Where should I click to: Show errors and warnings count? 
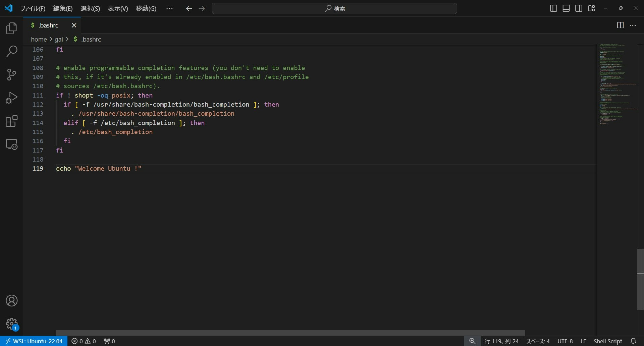tap(84, 341)
